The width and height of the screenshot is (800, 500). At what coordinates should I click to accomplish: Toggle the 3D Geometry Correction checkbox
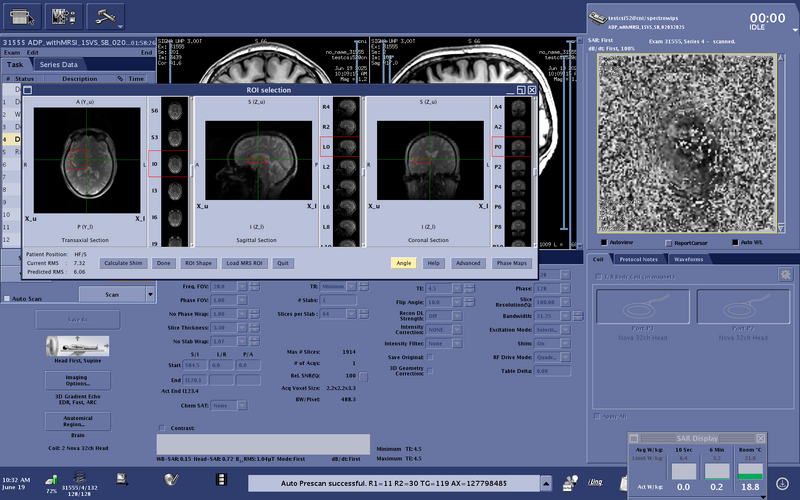[x=430, y=371]
